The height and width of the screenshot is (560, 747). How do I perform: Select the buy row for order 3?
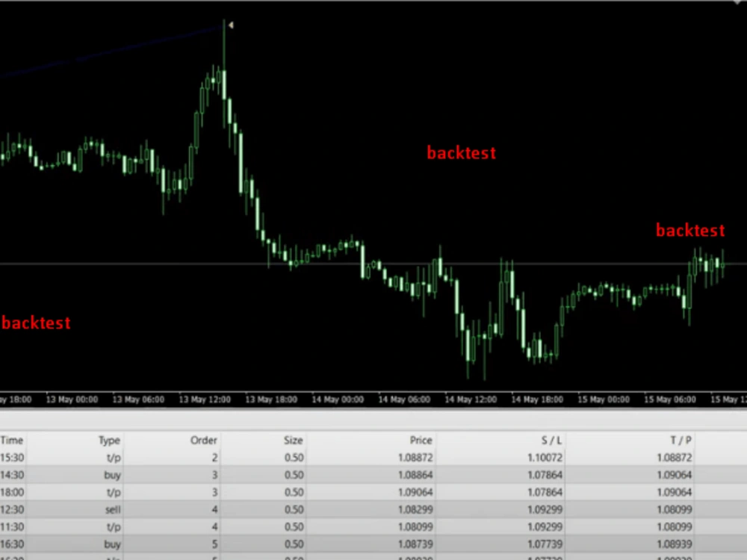click(x=299, y=475)
